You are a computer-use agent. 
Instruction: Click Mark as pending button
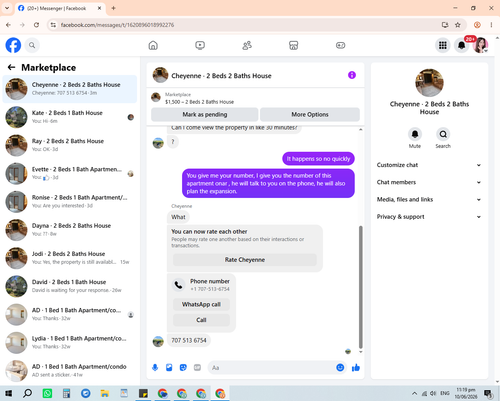[x=205, y=114]
